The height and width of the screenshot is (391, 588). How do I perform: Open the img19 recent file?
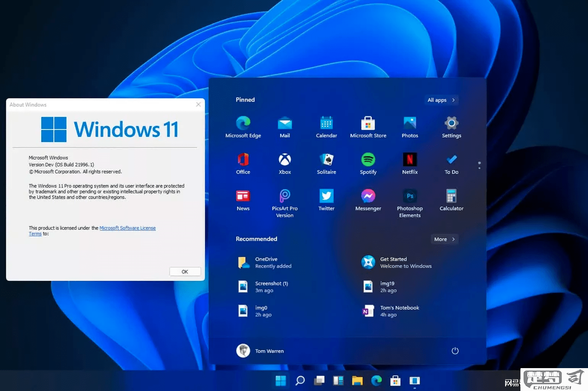point(380,287)
